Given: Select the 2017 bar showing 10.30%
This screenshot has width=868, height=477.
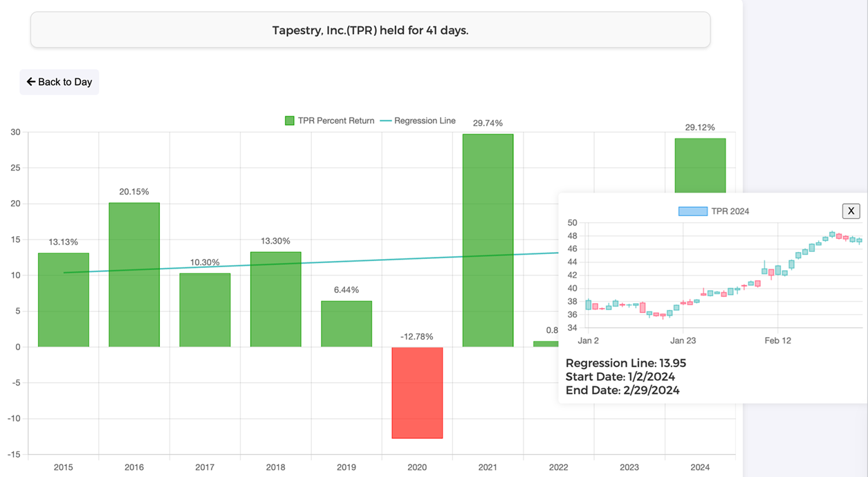Looking at the screenshot, I should [205, 310].
